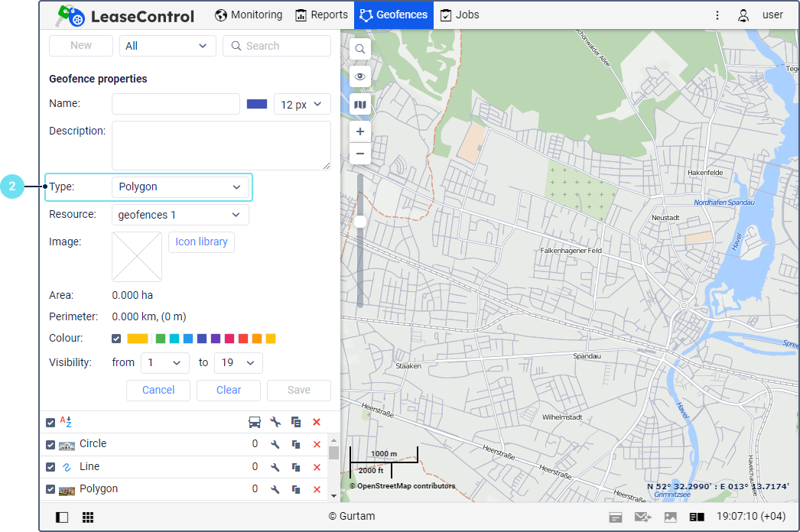Click the grid apps icon in bottom bar
The width and height of the screenshot is (800, 532).
[88, 517]
